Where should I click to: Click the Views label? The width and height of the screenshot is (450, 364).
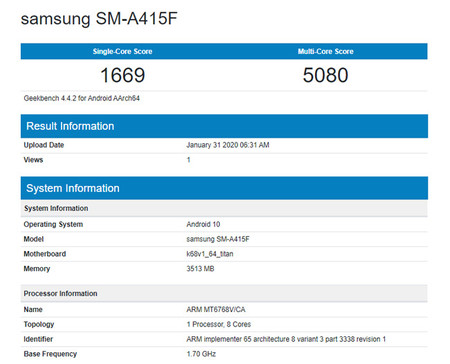33,160
